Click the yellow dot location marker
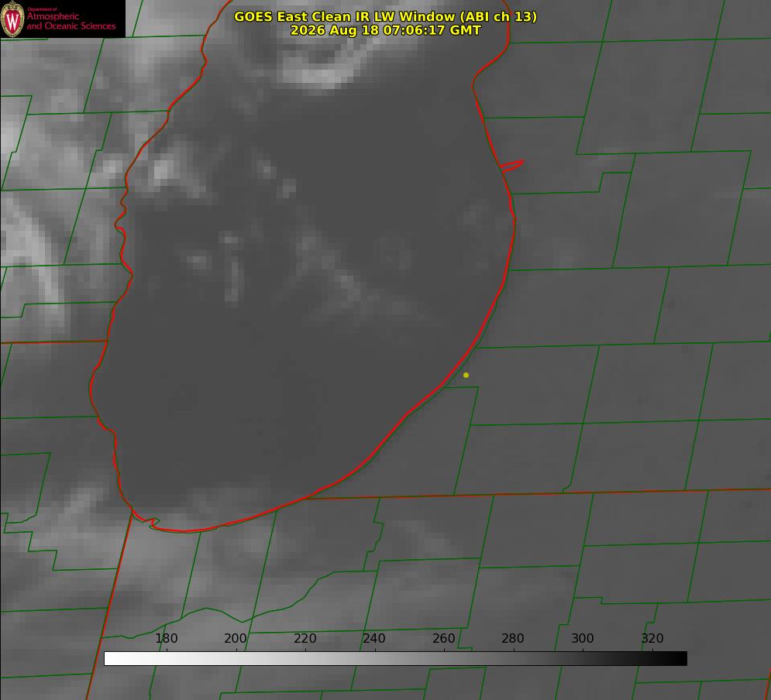Screen dimensions: 771x700 [466, 375]
